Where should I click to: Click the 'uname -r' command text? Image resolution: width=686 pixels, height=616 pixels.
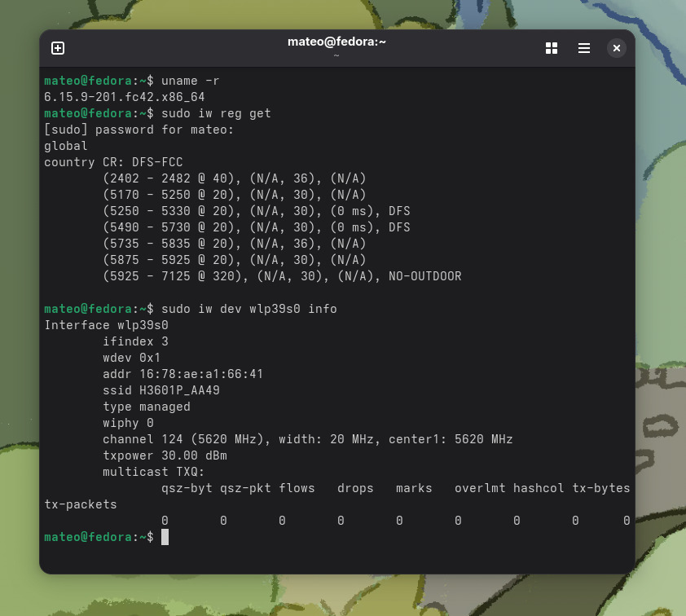pyautogui.click(x=191, y=81)
